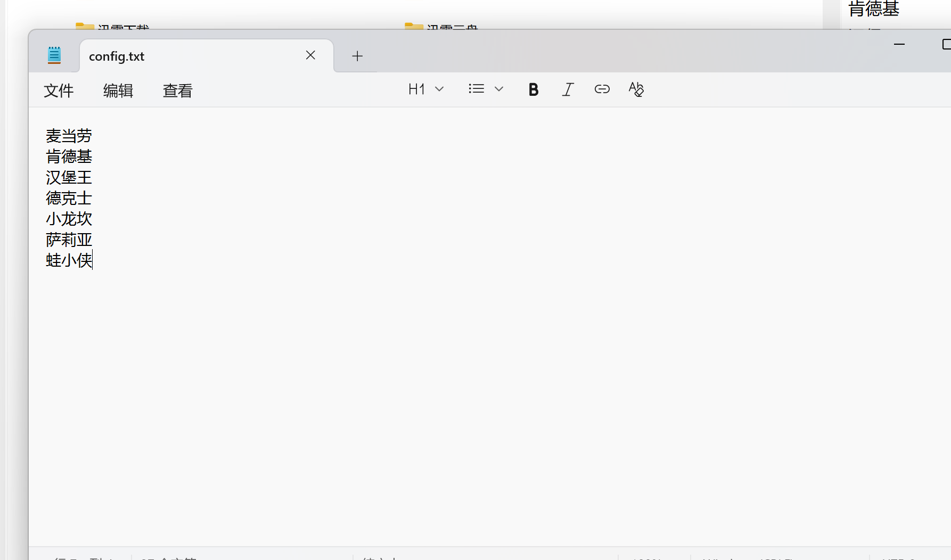Open the 文件 menu
This screenshot has width=951, height=560.
coord(59,90)
